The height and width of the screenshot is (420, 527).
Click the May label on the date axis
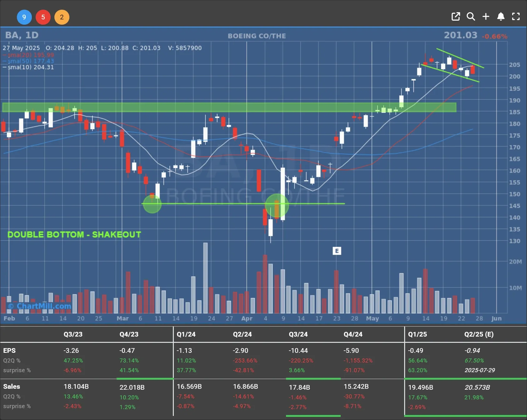[372, 318]
